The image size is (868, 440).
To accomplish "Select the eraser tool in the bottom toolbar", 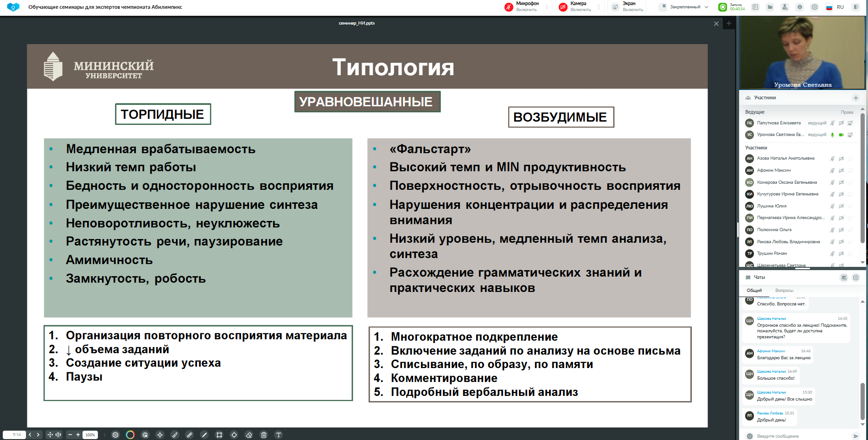I will pyautogui.click(x=249, y=435).
